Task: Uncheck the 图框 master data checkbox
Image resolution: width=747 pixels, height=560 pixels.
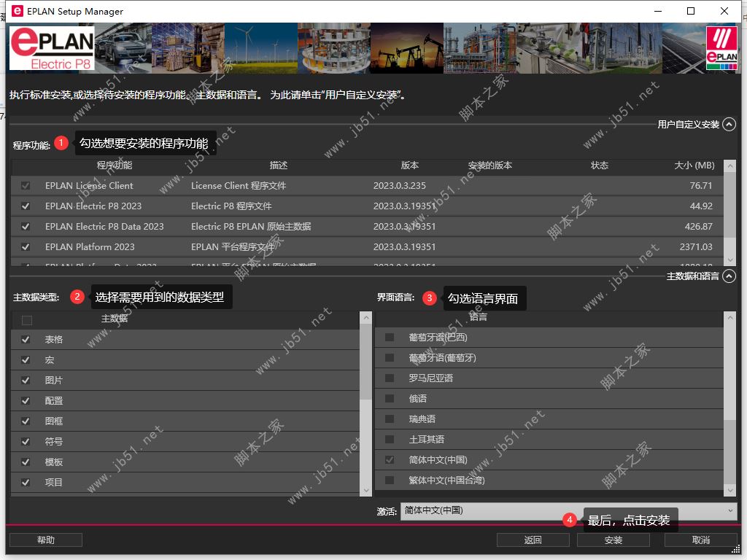Action: pos(26,421)
